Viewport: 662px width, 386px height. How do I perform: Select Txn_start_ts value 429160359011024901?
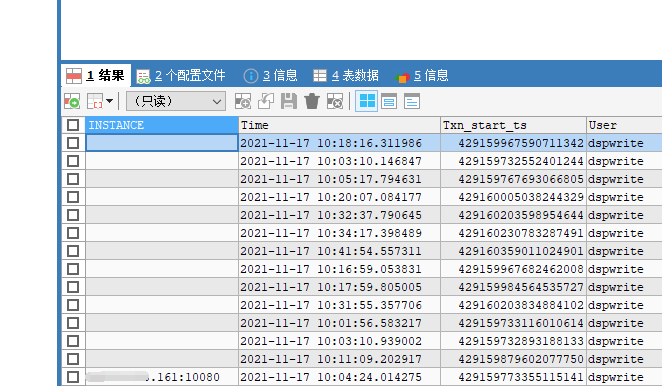coord(513,251)
